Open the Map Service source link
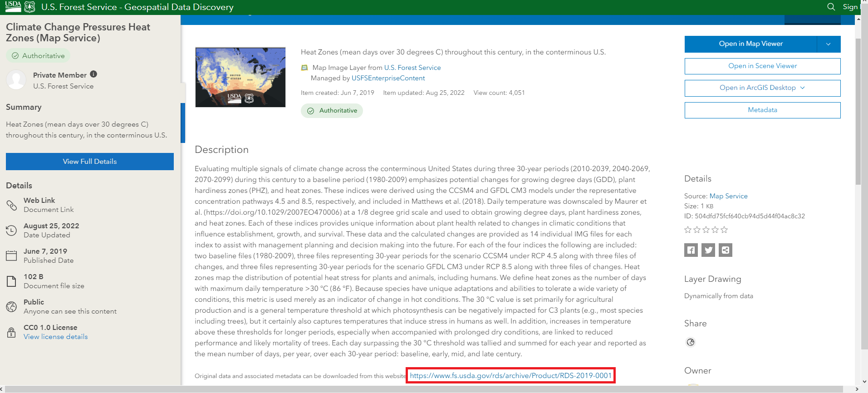Screen dimensions: 868x393 click(728, 196)
